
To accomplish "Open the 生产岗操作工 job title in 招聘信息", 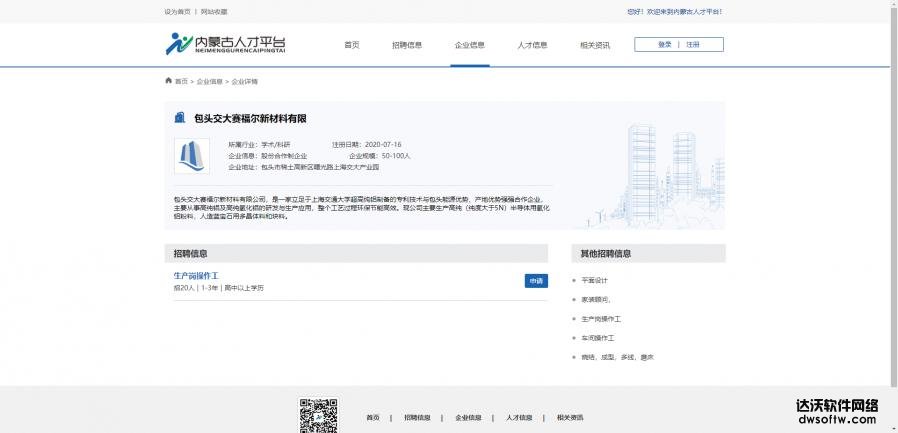I will coord(196,275).
